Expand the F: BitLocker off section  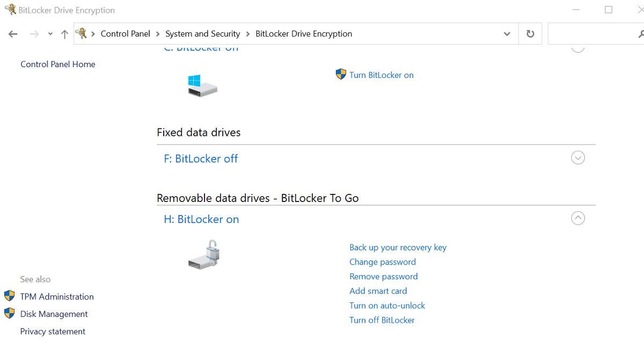click(x=578, y=157)
